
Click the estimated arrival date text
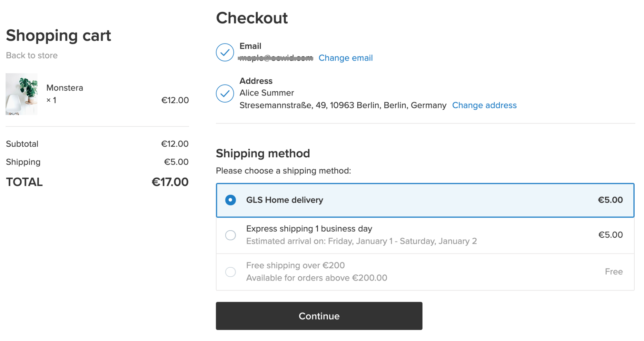[361, 241]
